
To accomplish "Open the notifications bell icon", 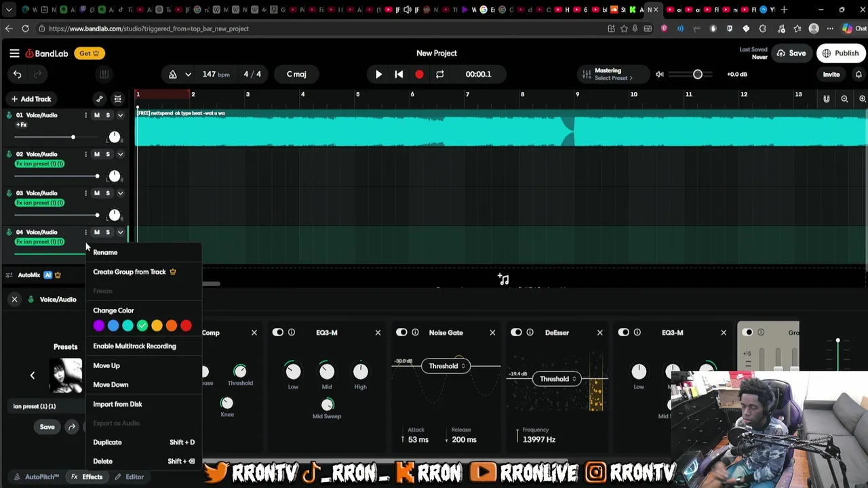I will (x=859, y=75).
